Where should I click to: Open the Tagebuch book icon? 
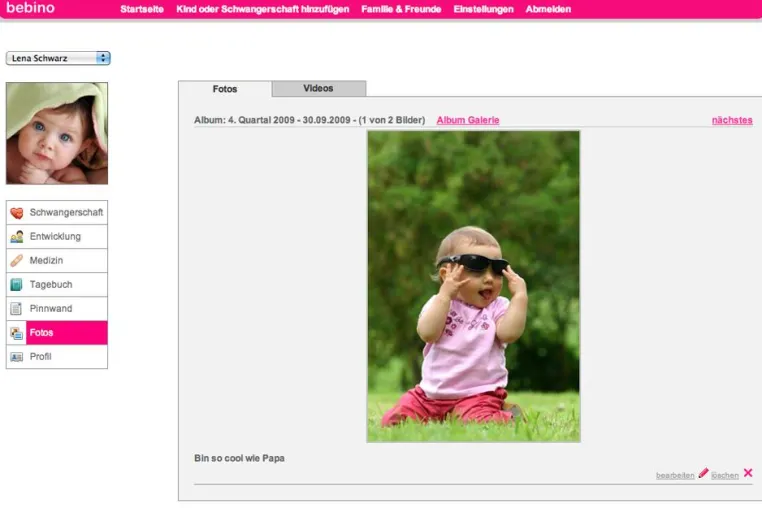pyautogui.click(x=17, y=284)
